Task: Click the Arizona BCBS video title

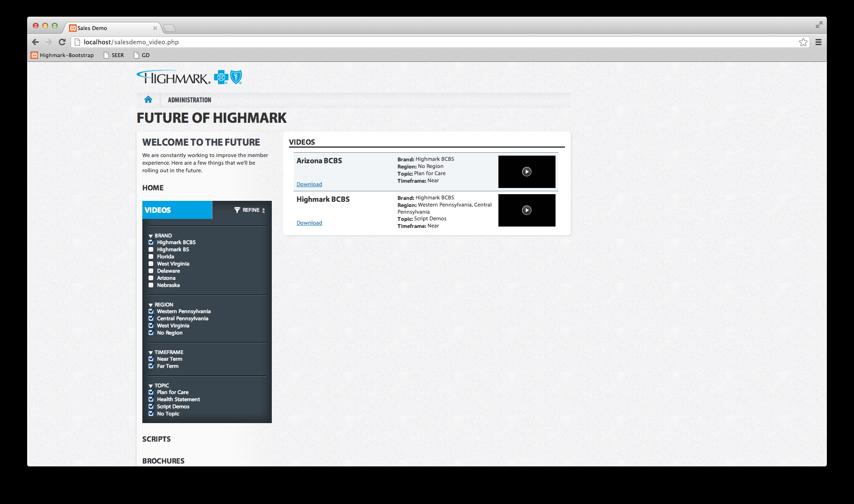Action: 319,161
